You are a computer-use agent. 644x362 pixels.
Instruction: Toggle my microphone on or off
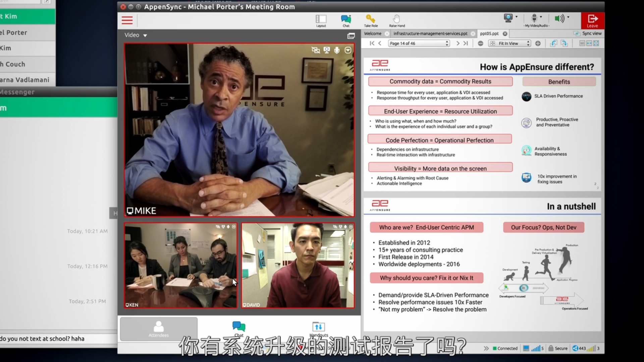pyautogui.click(x=534, y=18)
